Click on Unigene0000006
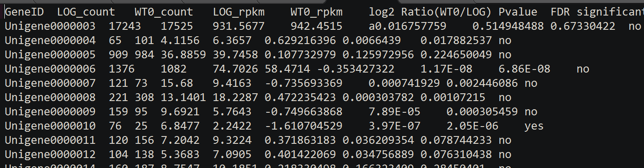This screenshot has height=168, width=644. click(50, 69)
